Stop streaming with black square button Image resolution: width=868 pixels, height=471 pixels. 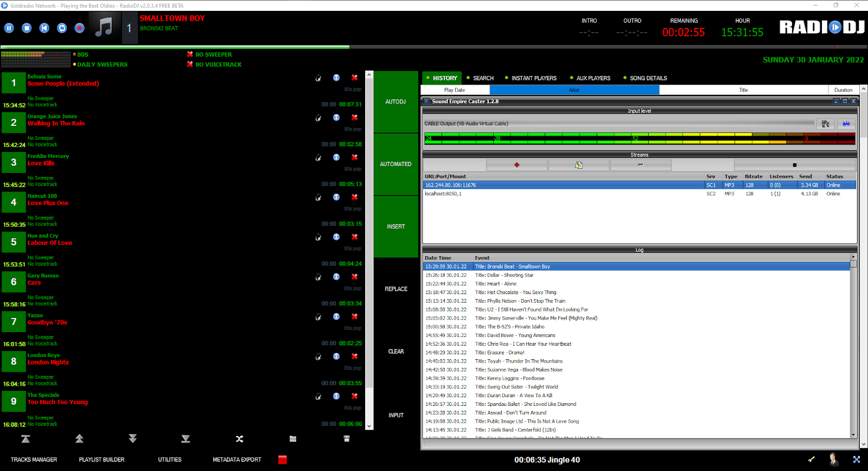click(x=795, y=165)
